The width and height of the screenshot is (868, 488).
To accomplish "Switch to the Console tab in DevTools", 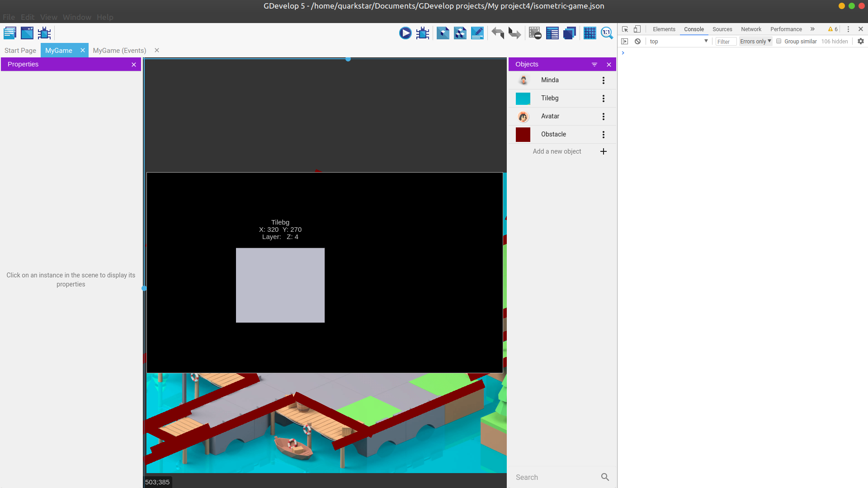I will [694, 29].
